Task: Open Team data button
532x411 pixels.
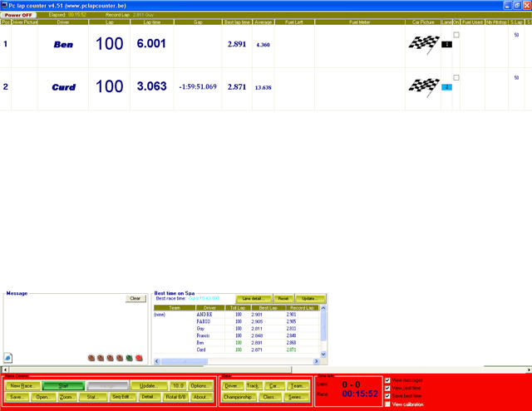Action: point(298,386)
